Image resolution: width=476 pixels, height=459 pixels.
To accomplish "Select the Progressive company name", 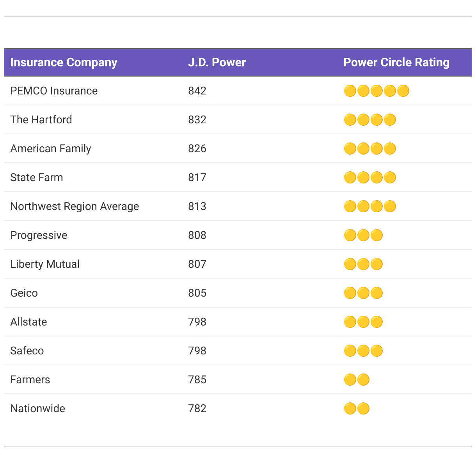I will point(39,235).
